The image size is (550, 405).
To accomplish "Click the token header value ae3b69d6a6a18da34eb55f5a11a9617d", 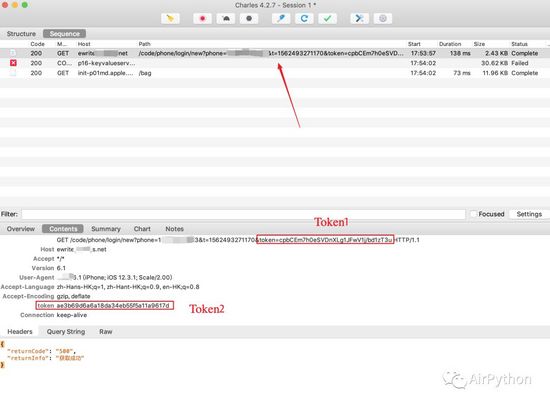I will point(113,305).
